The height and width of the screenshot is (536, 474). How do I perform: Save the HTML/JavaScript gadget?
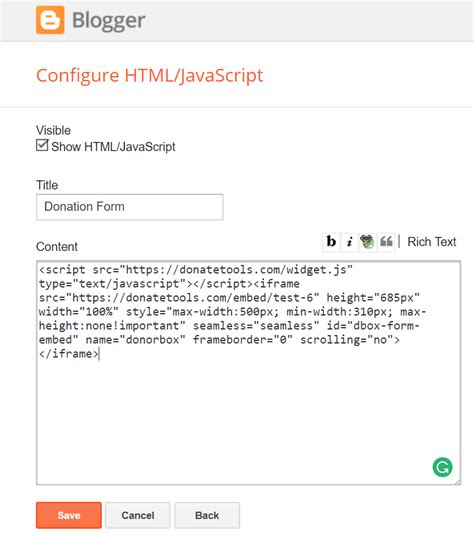coord(69,515)
